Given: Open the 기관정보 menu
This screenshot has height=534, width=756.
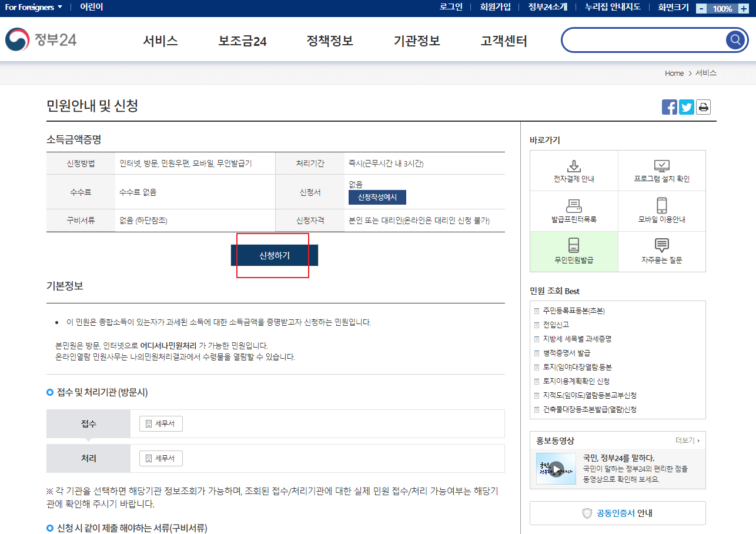Looking at the screenshot, I should (x=417, y=41).
